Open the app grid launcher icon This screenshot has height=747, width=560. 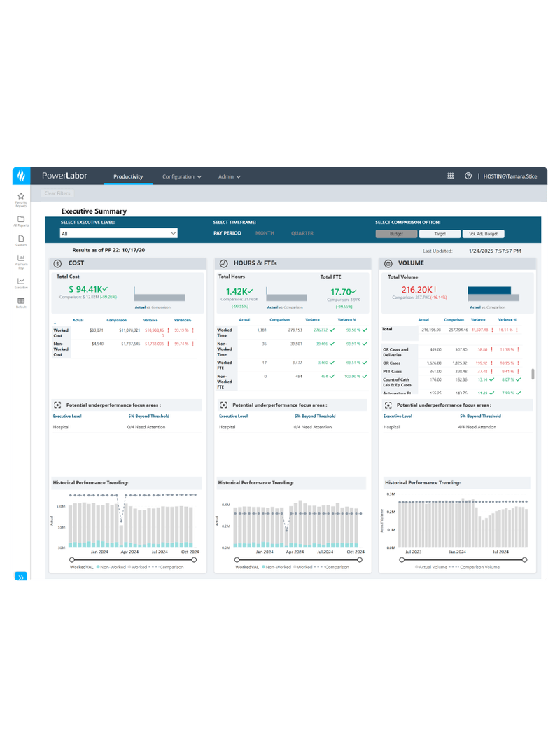(451, 176)
